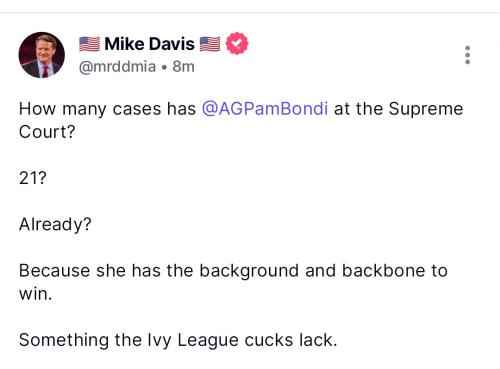The width and height of the screenshot is (500, 369).
Task: Click the flag emoji before Mike Davis
Action: coord(89,44)
